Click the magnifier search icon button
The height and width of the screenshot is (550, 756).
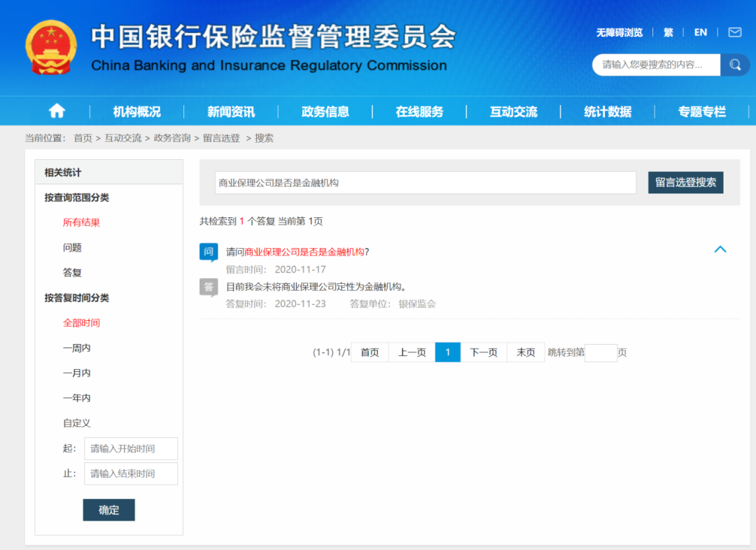tap(735, 64)
